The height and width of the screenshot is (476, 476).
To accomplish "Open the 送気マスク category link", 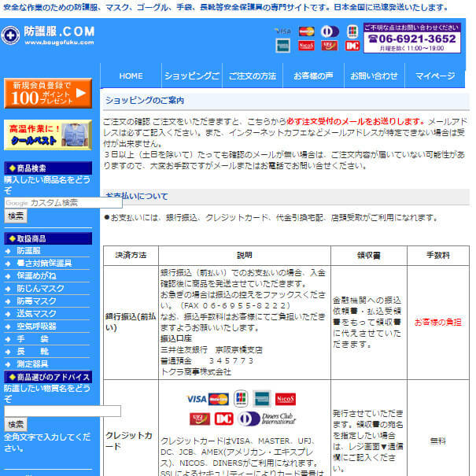I will point(36,314).
